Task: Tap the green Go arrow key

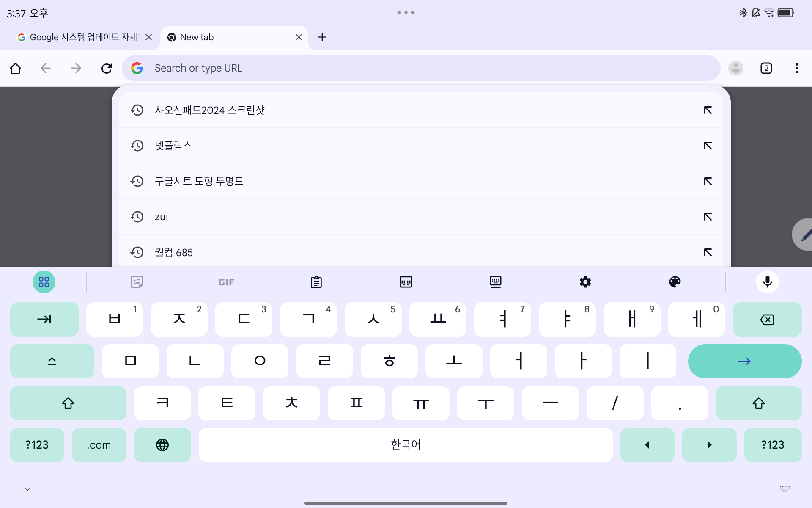Action: [x=745, y=361]
